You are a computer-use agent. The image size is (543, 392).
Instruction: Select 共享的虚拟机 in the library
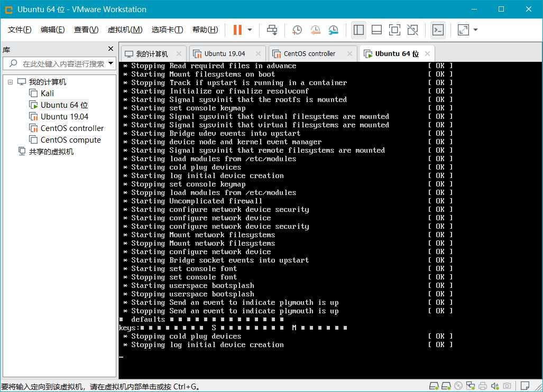[x=51, y=152]
